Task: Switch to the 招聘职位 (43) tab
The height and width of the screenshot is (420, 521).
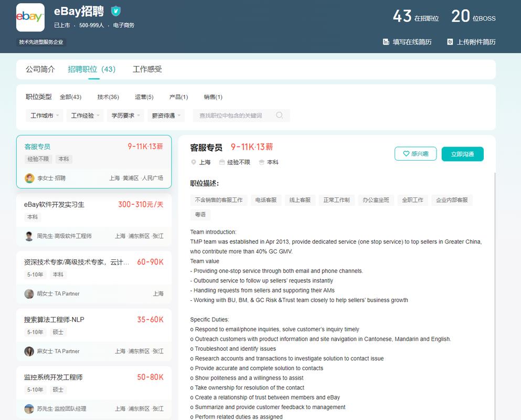Action: point(92,69)
